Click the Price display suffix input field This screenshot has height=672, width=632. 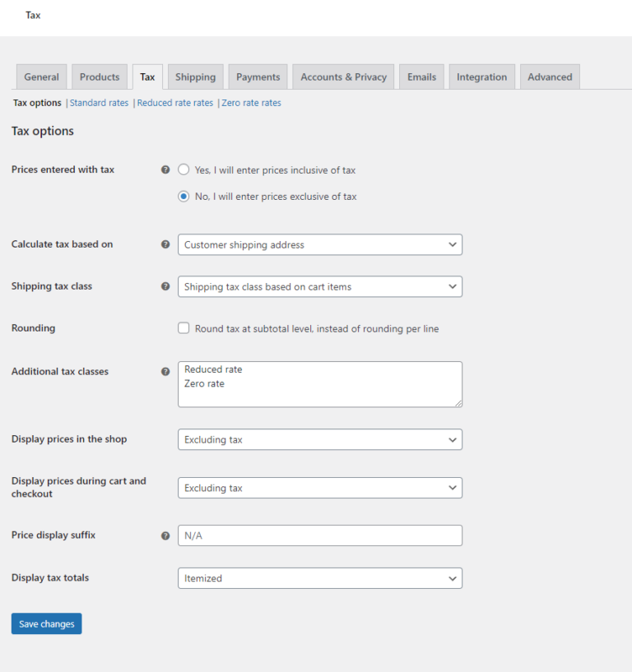(x=319, y=535)
